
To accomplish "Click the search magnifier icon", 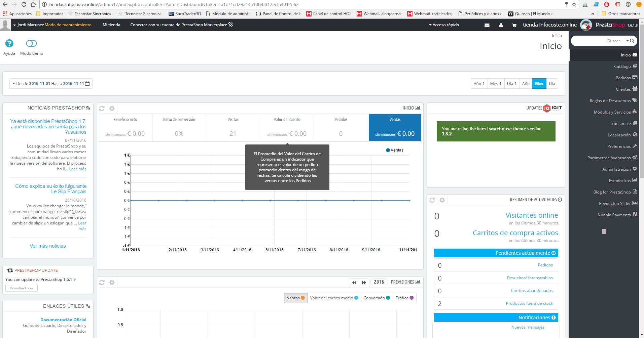I will 632,41.
